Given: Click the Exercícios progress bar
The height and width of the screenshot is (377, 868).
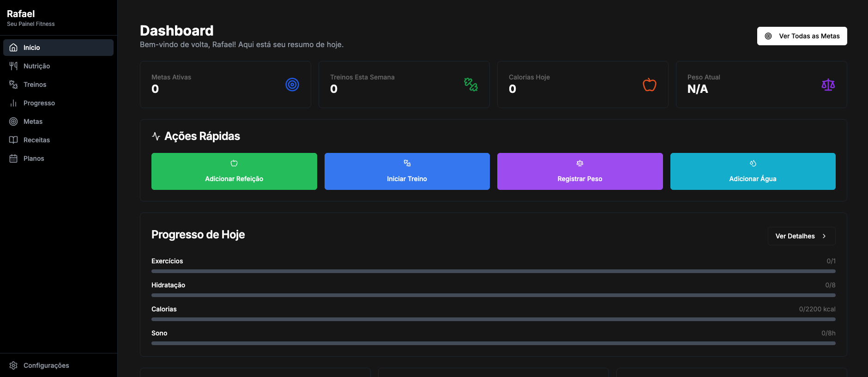Looking at the screenshot, I should pyautogui.click(x=494, y=271).
